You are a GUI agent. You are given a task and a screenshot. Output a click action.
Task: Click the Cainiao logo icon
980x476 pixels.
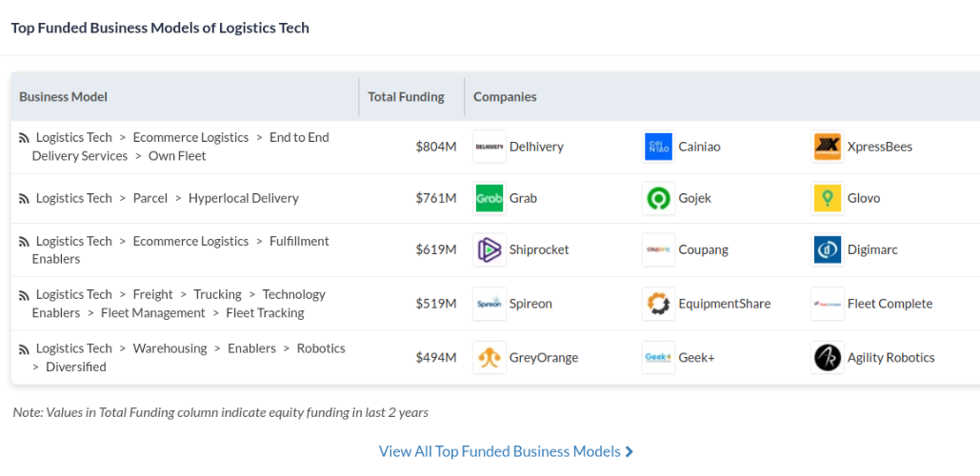pyautogui.click(x=658, y=147)
